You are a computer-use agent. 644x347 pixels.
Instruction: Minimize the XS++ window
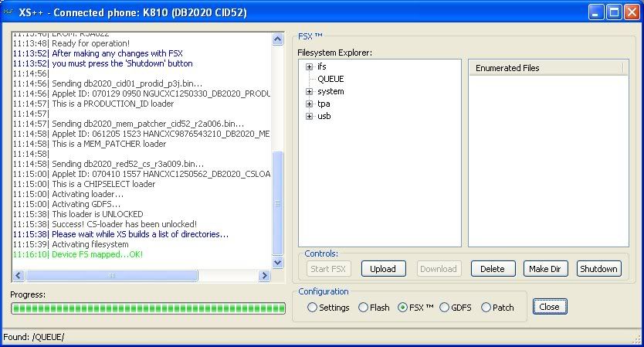596,12
